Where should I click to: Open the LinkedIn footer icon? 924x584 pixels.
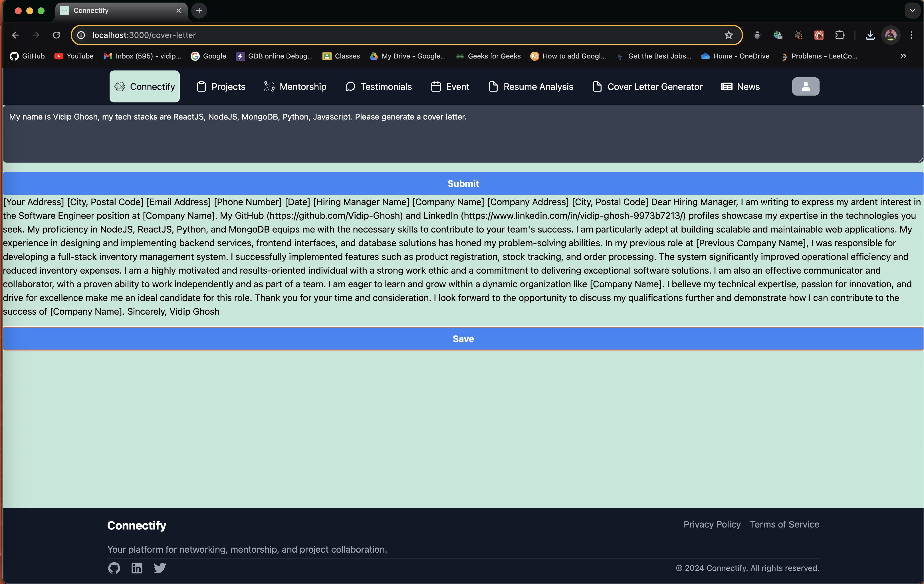pos(137,568)
